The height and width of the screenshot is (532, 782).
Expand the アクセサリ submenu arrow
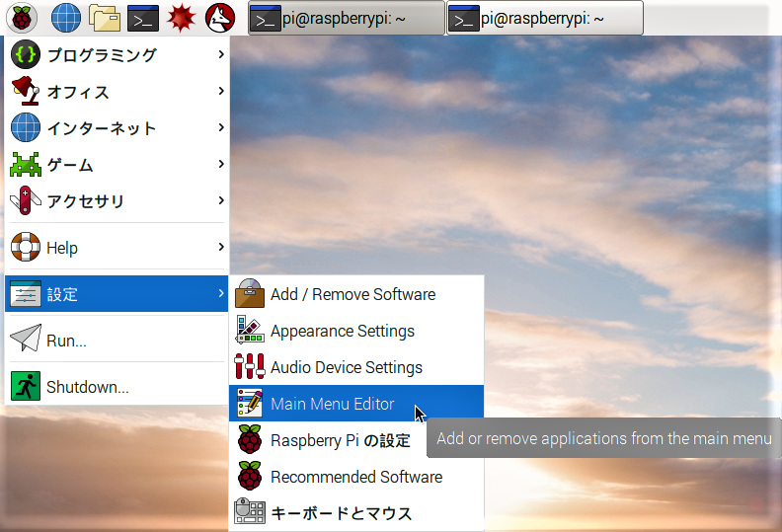(221, 200)
